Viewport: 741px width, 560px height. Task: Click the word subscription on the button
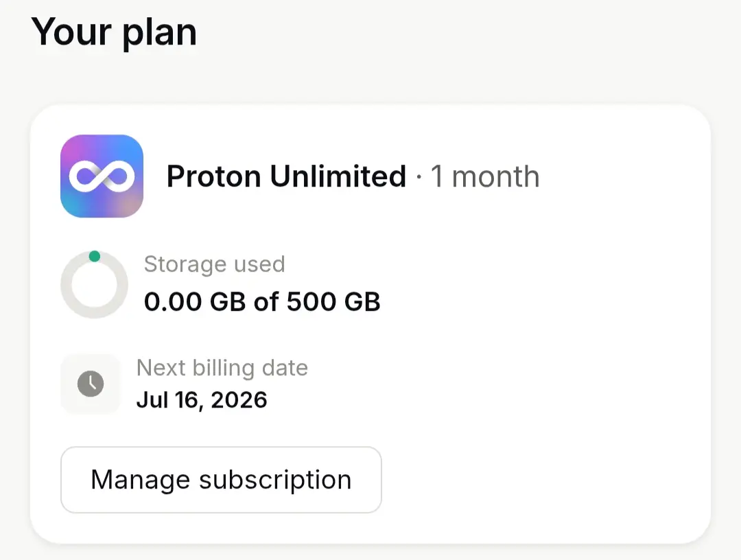pos(276,480)
